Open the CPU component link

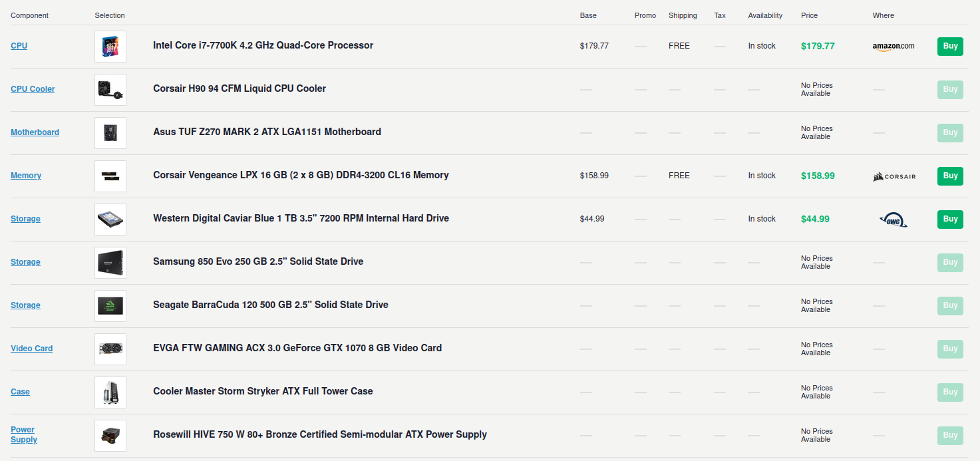19,46
